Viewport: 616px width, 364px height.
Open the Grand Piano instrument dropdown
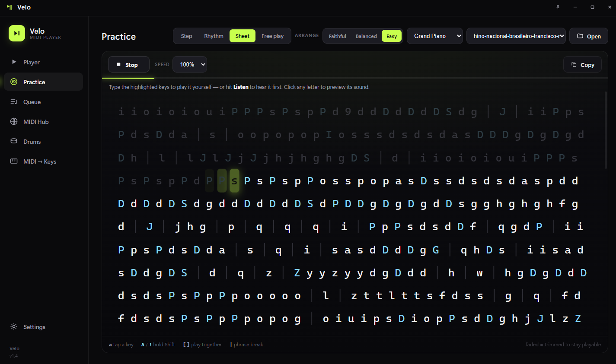click(x=435, y=36)
